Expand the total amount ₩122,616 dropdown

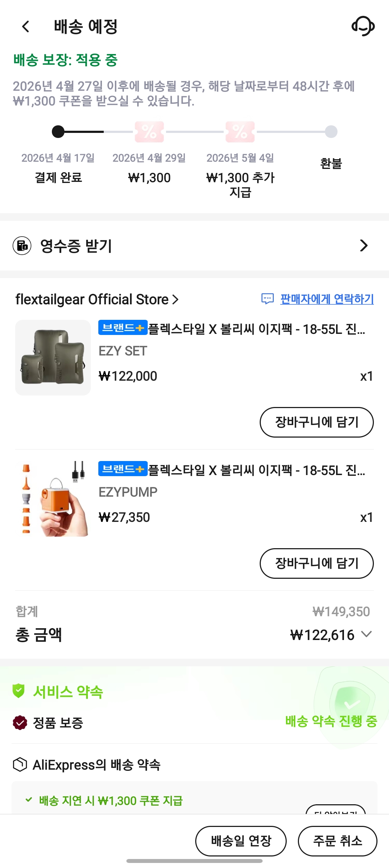tap(366, 634)
